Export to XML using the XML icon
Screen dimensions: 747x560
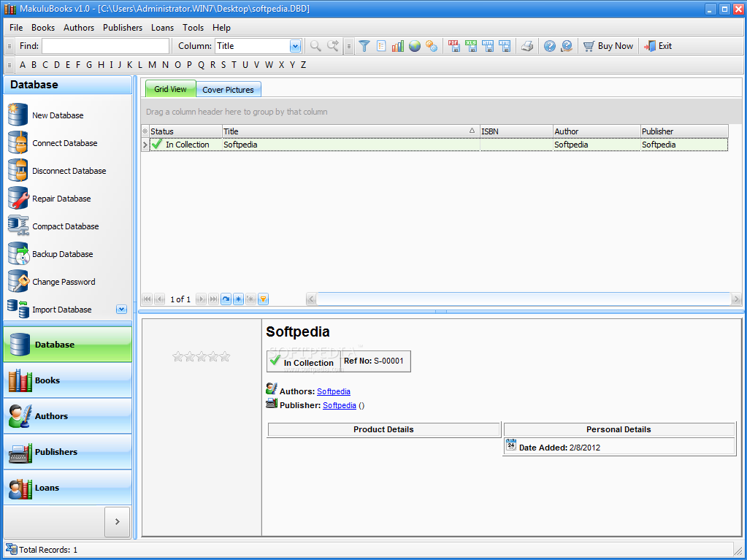click(x=505, y=46)
